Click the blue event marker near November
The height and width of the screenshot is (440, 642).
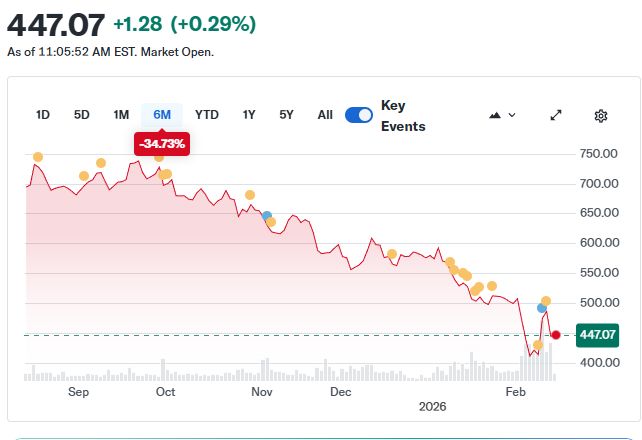click(266, 216)
